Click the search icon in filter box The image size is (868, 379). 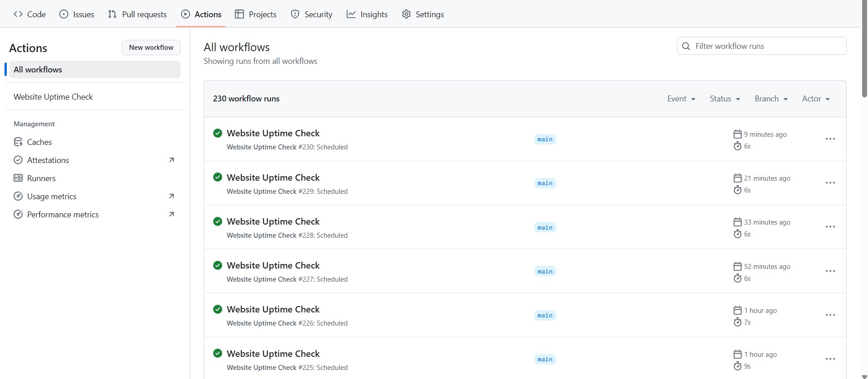pos(686,46)
